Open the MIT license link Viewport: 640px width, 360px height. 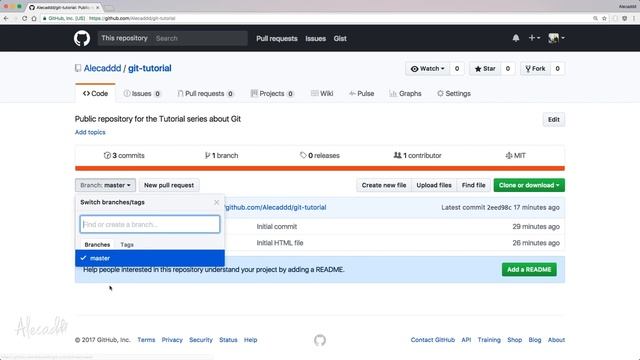(x=516, y=156)
